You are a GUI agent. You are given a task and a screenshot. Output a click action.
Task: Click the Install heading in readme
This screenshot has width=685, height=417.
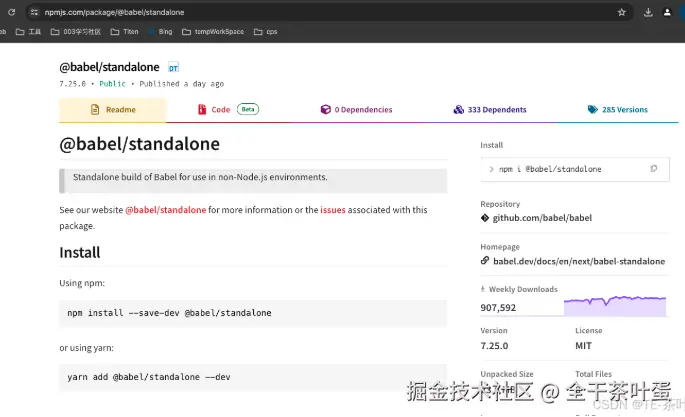coord(80,252)
